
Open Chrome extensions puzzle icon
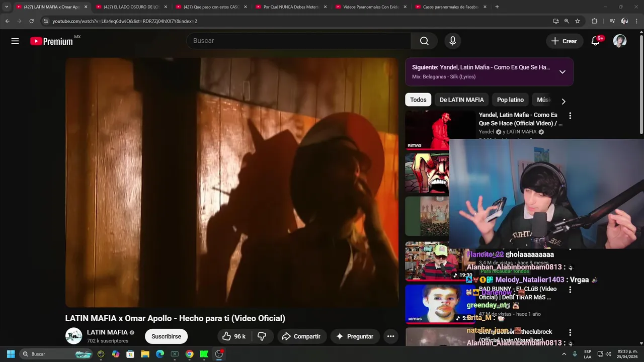[595, 21]
